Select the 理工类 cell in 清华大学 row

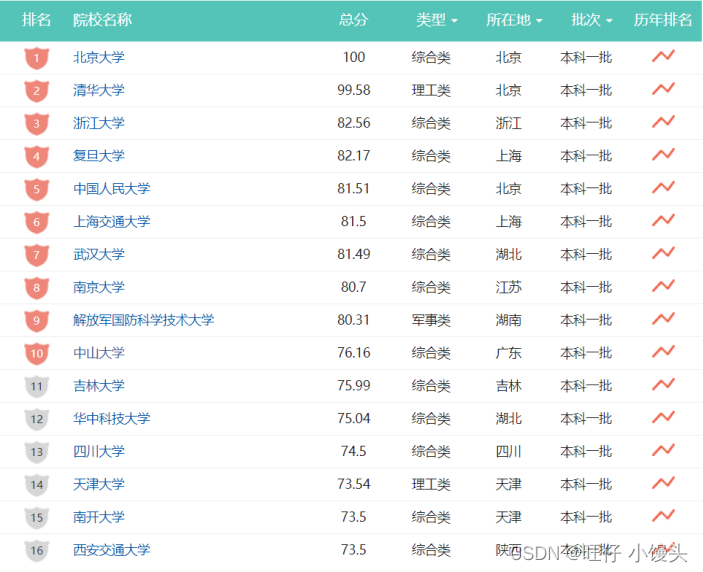431,90
